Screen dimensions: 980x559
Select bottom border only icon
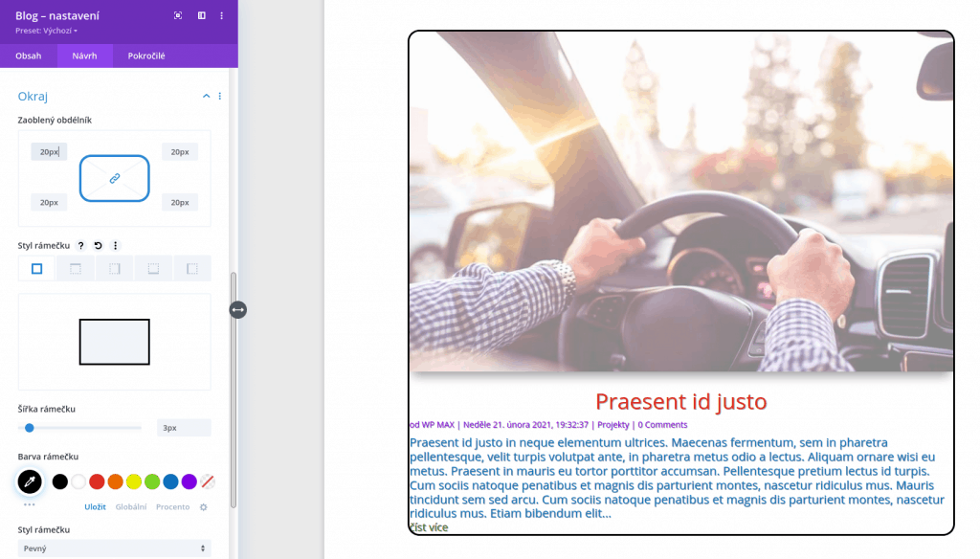click(x=153, y=269)
